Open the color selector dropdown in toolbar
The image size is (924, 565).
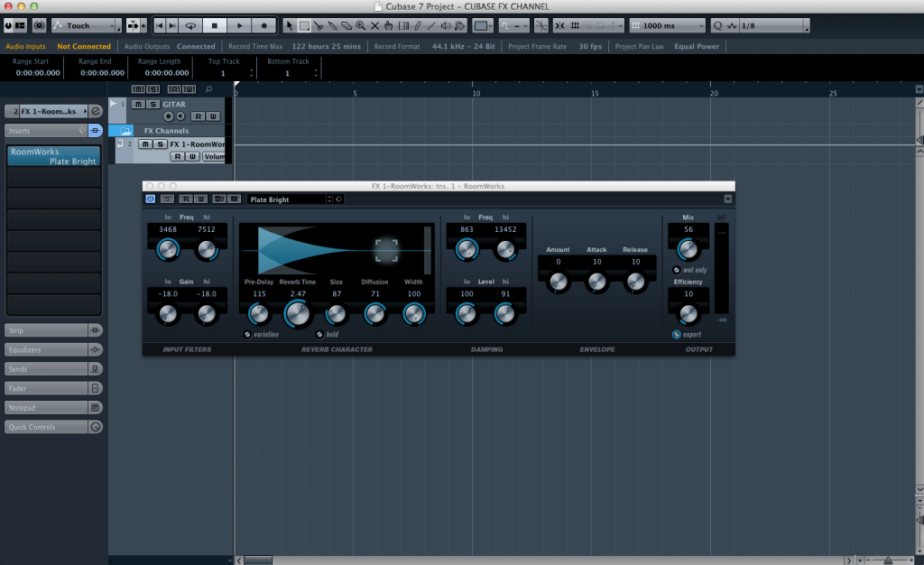(484, 26)
